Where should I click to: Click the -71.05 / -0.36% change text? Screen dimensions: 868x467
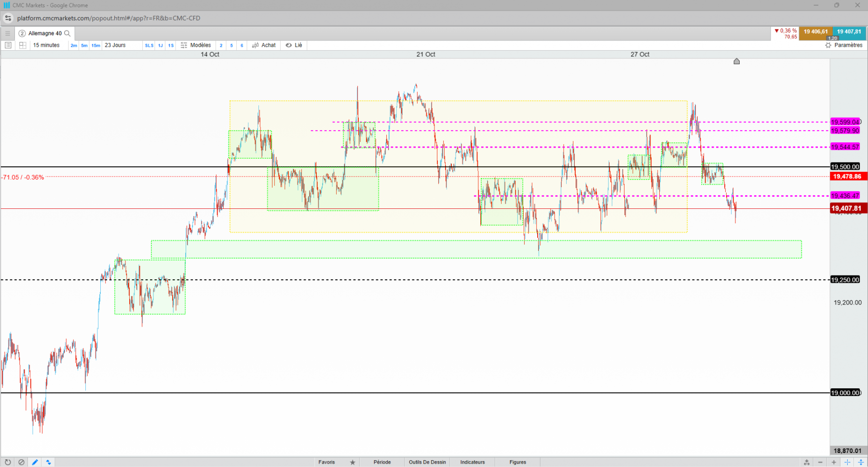tap(22, 178)
